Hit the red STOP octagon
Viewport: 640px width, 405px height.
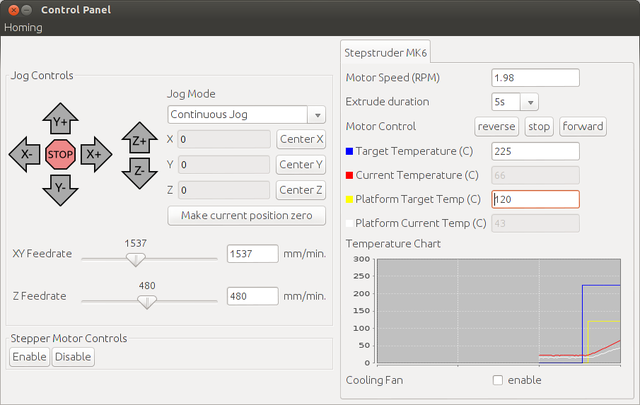coord(61,155)
